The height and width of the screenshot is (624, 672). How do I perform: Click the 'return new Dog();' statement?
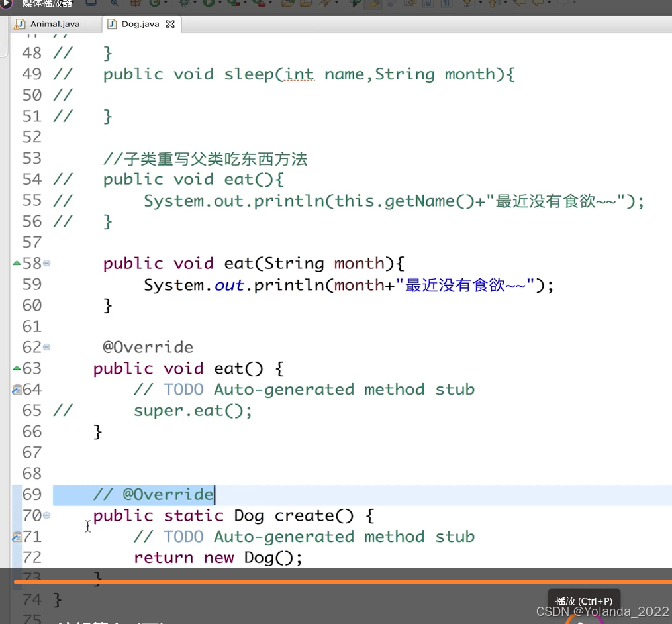click(218, 558)
